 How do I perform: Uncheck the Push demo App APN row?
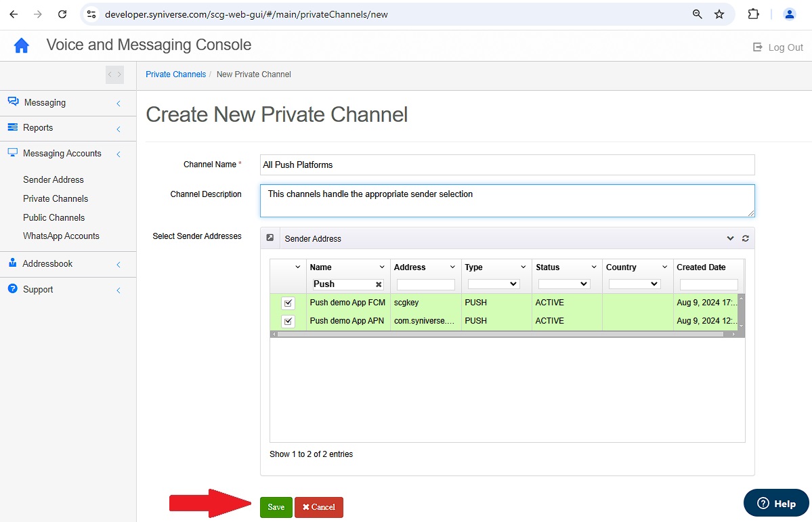[288, 321]
